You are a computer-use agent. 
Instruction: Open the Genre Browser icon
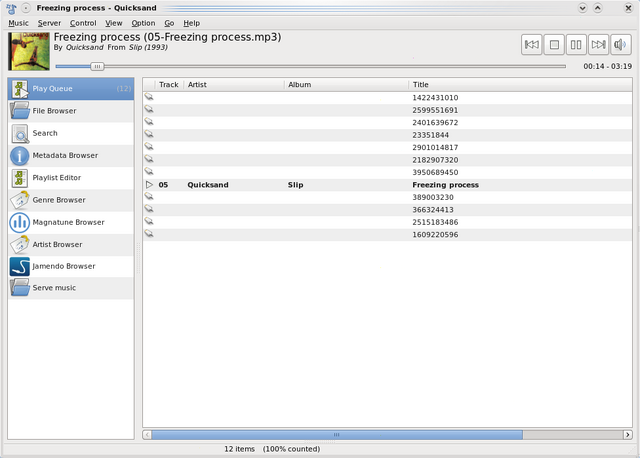20,200
